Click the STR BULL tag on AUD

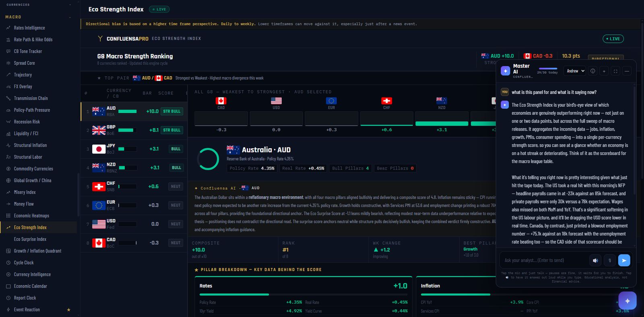coord(172,111)
